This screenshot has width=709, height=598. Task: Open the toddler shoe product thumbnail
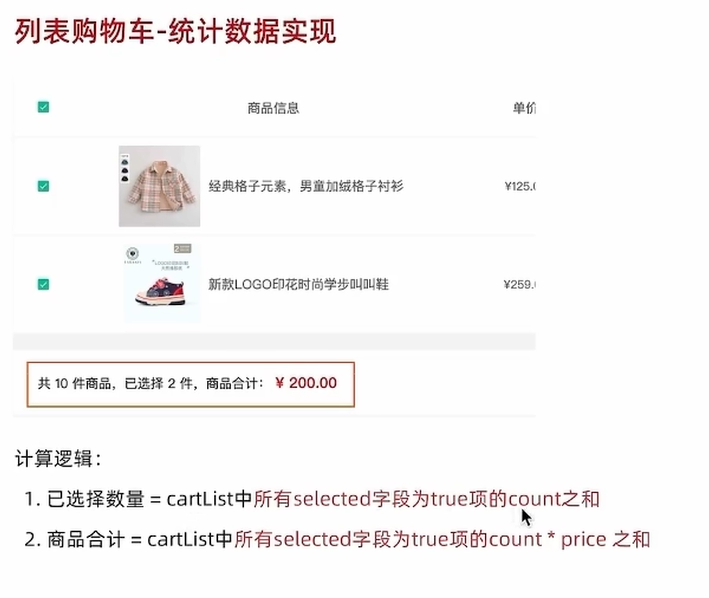click(162, 283)
